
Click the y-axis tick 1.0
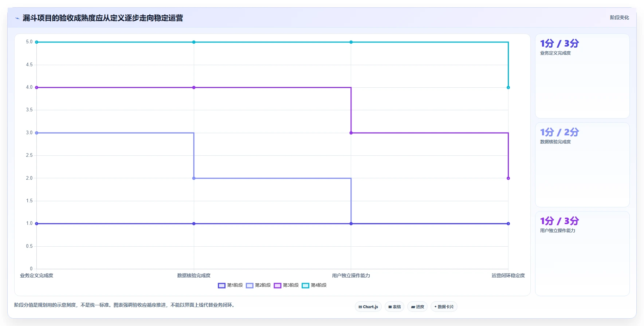click(29, 223)
